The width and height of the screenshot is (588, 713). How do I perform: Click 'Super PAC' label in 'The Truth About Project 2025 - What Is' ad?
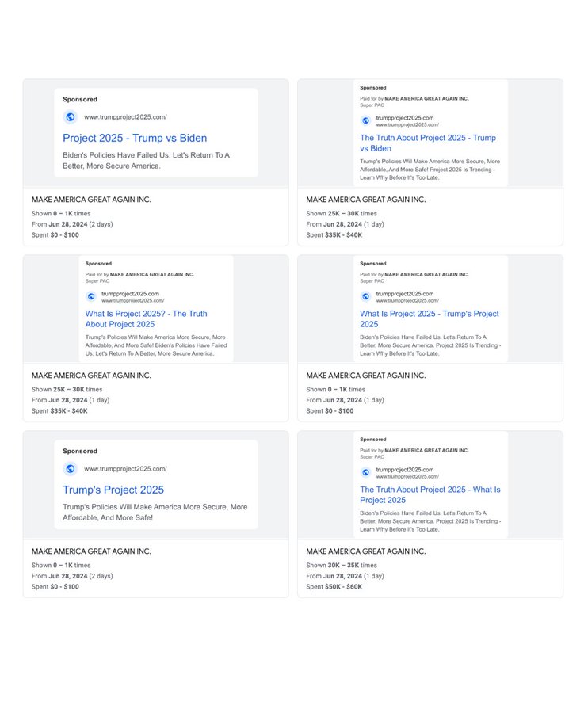point(372,457)
